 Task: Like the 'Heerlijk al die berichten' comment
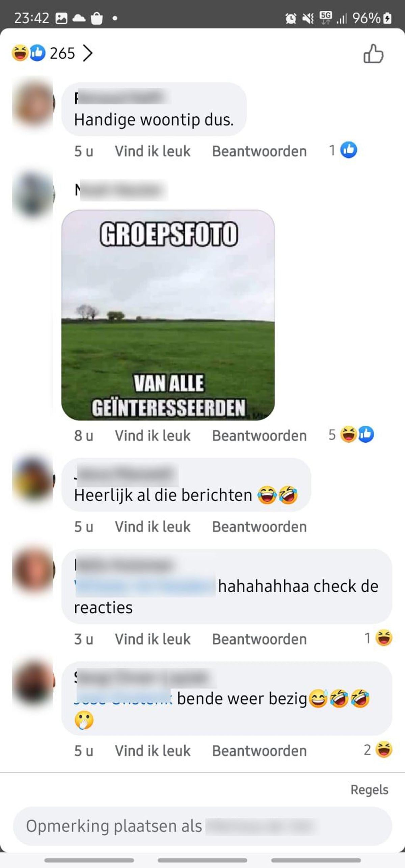point(153,526)
